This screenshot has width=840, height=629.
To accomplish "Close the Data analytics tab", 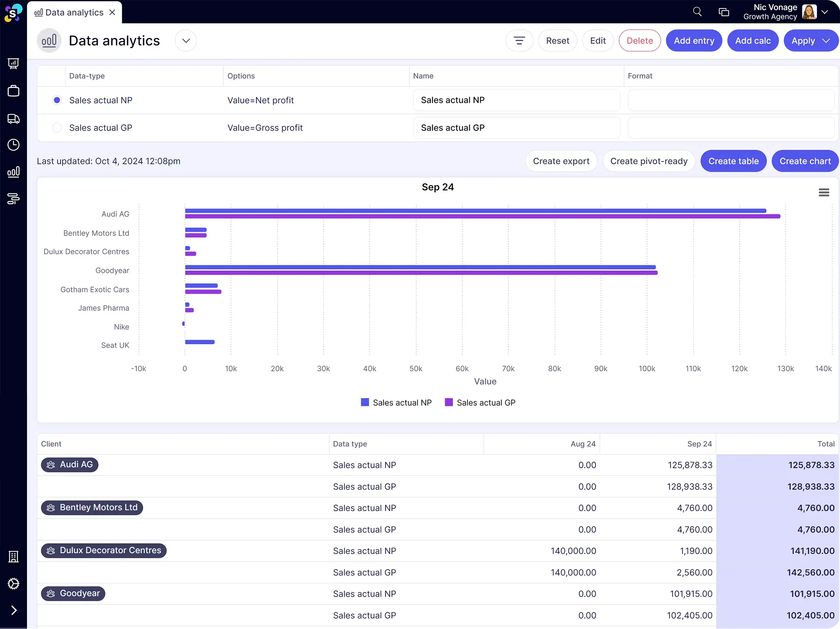I will [112, 12].
